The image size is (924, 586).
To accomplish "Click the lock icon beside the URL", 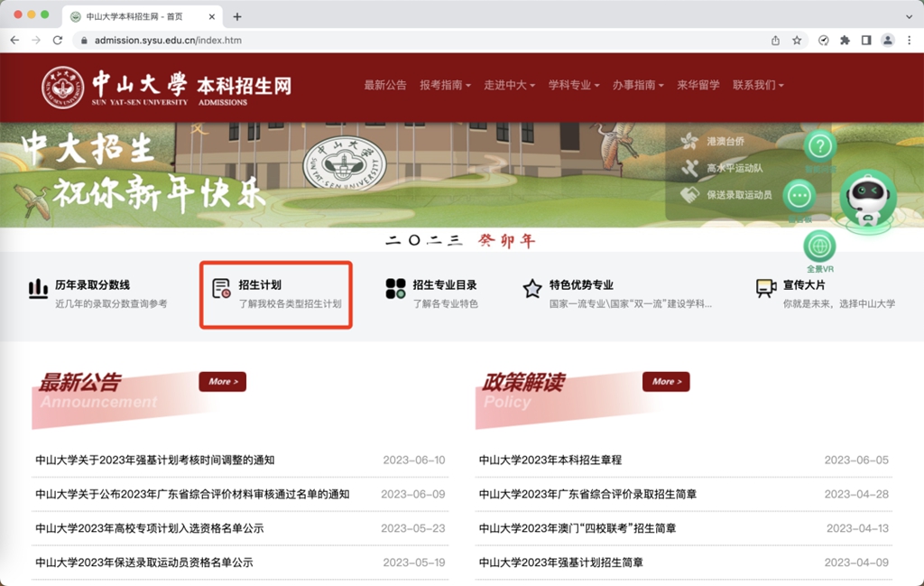I will point(84,41).
